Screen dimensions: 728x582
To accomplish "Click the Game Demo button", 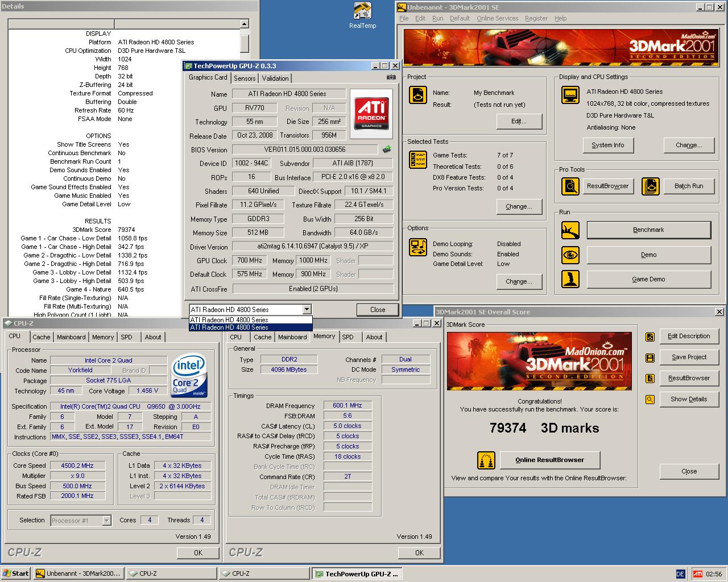I will pyautogui.click(x=648, y=279).
